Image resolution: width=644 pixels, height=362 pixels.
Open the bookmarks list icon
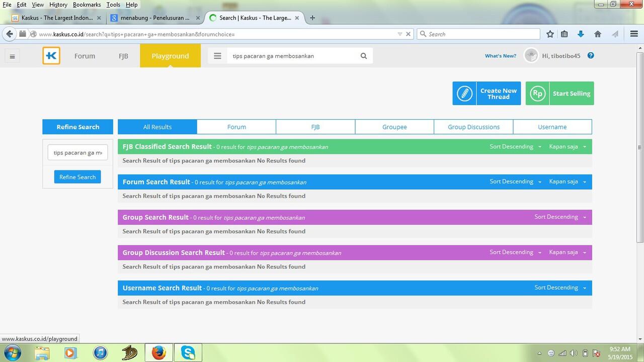click(x=565, y=34)
